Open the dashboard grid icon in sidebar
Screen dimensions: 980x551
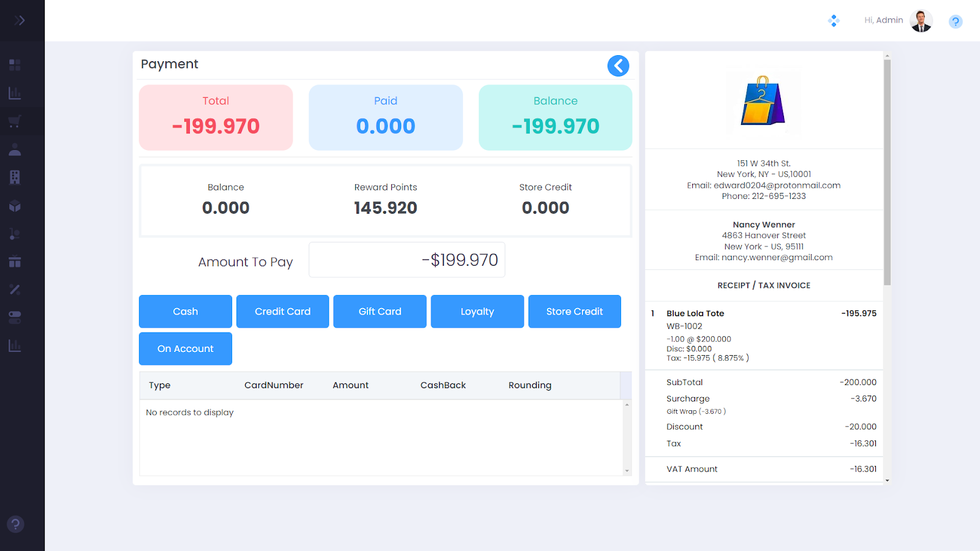(x=15, y=65)
